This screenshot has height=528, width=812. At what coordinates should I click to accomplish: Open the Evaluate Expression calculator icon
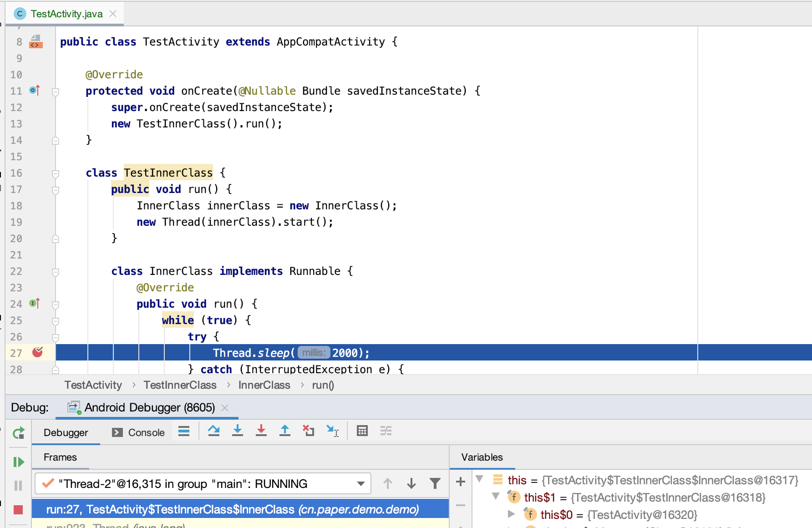[362, 431]
